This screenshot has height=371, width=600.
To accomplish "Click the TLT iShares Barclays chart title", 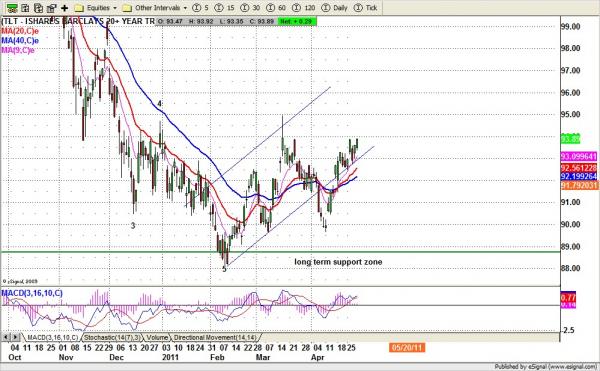I will [x=78, y=21].
